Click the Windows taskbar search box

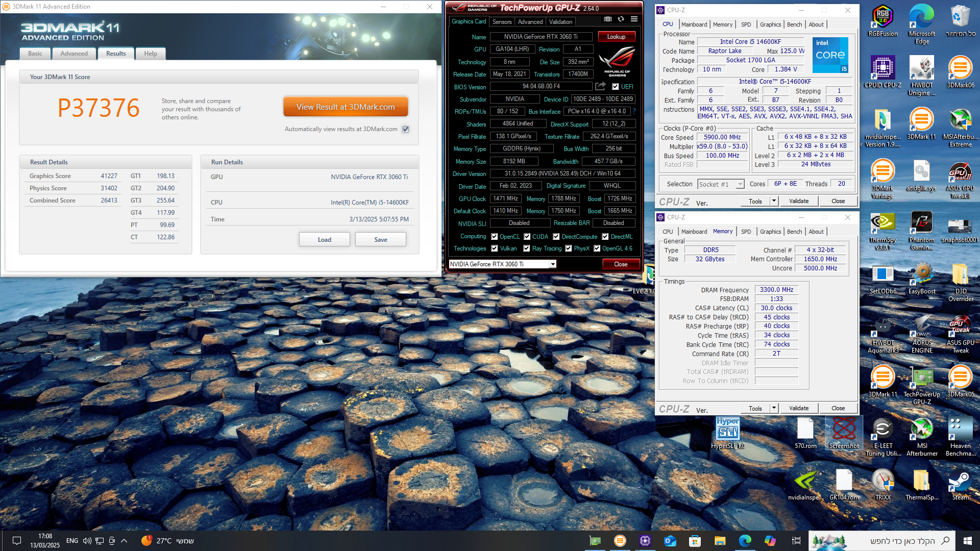pos(882,541)
